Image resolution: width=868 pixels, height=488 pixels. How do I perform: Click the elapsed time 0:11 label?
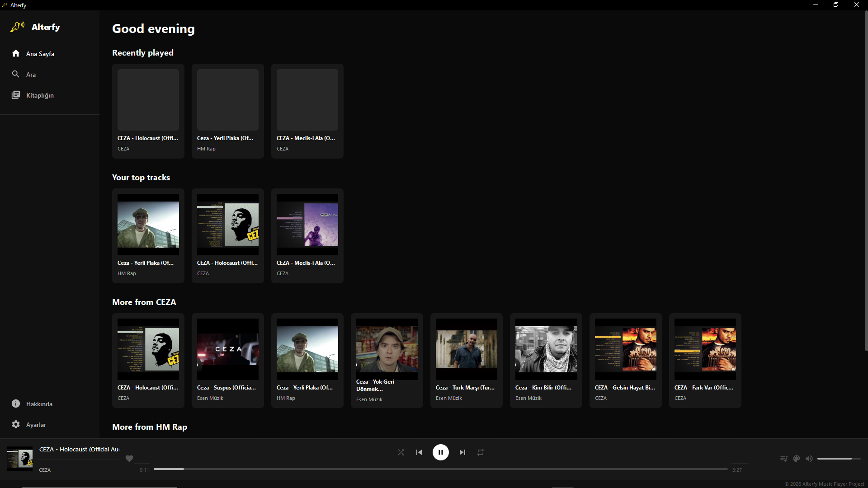click(x=144, y=470)
